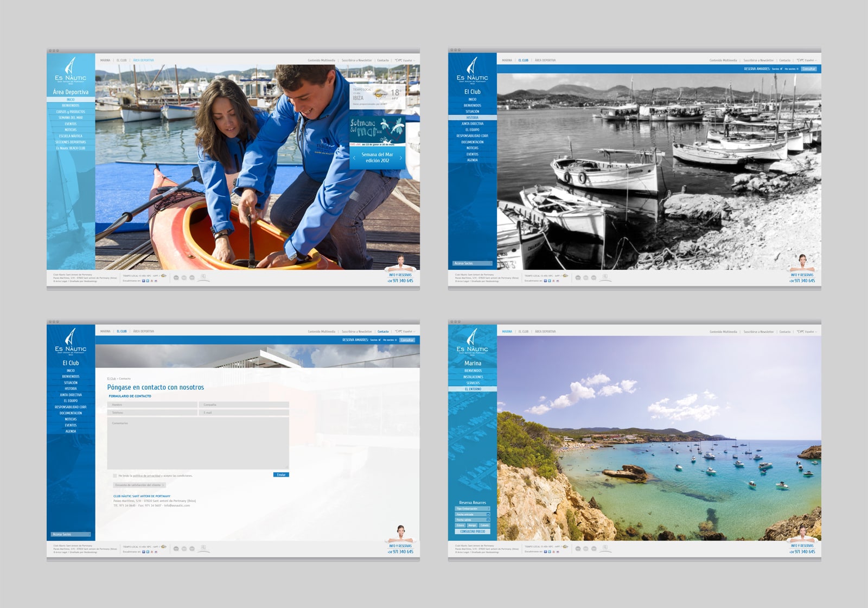Click the CONSULTAR PRECIO button
Viewport: 868px width, 608px height.
[472, 531]
